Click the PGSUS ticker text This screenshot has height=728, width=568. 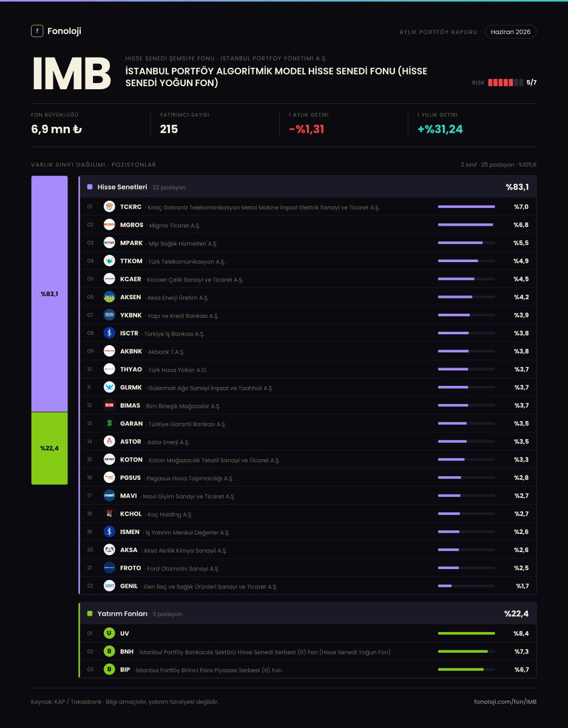tap(130, 477)
